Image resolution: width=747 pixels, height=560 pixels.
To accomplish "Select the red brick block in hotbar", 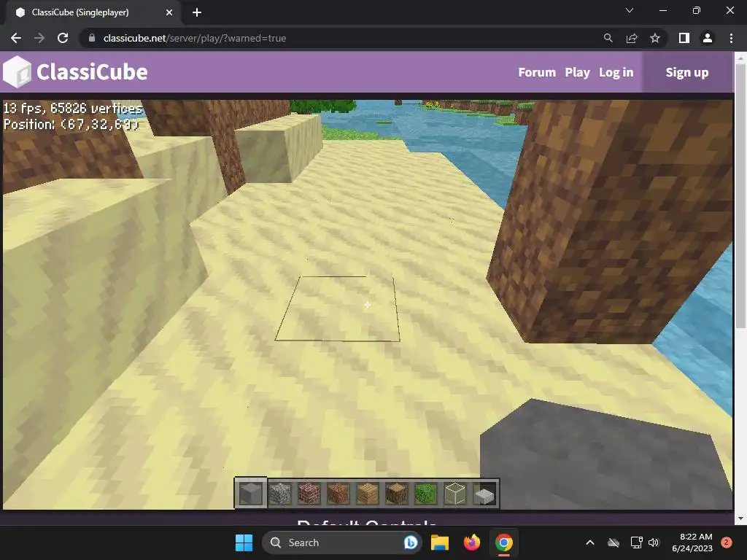I will point(309,494).
